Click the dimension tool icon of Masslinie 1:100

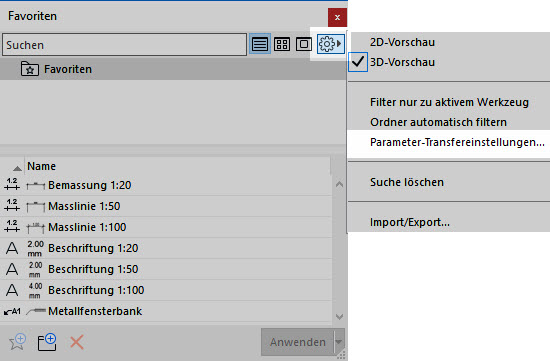pos(12,226)
